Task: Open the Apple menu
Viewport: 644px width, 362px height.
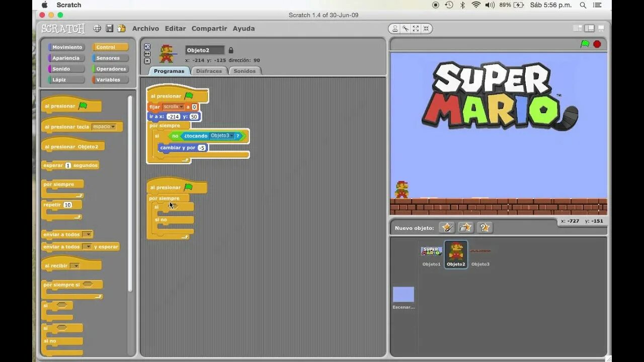Action: coord(44,5)
